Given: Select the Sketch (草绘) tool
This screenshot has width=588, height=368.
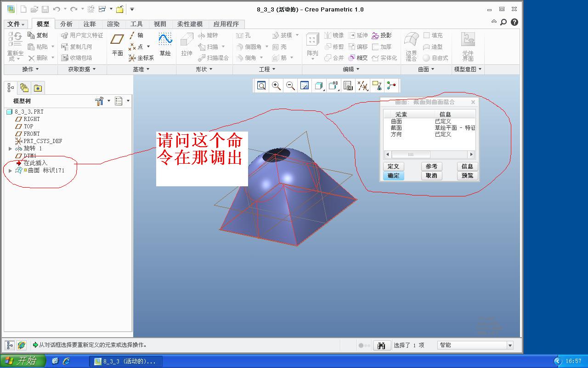Looking at the screenshot, I should 165,45.
